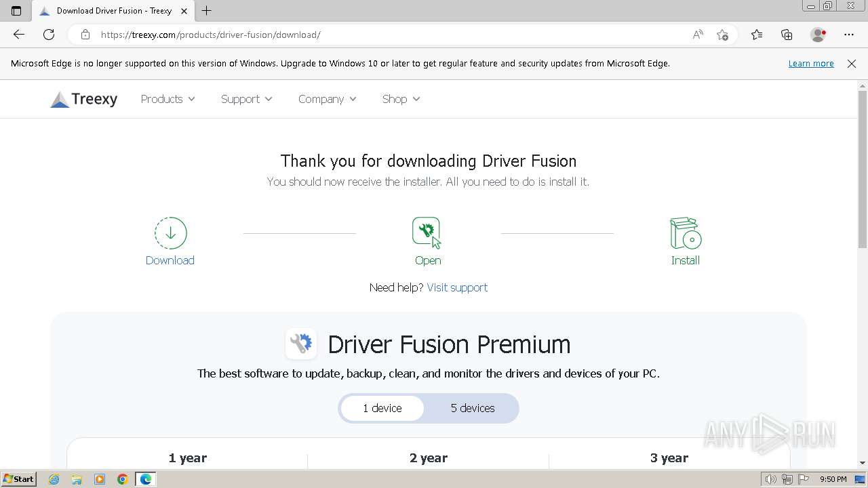This screenshot has width=868, height=488.
Task: Expand the Company menu
Action: (x=328, y=99)
